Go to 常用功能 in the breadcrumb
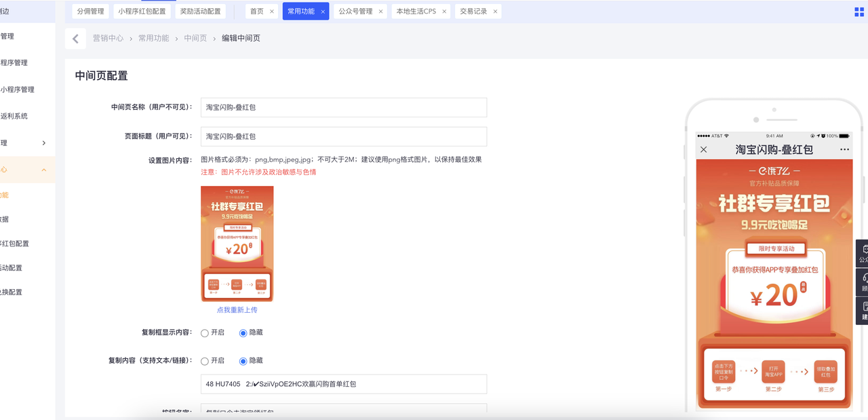Screen dimensions: 868x420 pyautogui.click(x=154, y=39)
